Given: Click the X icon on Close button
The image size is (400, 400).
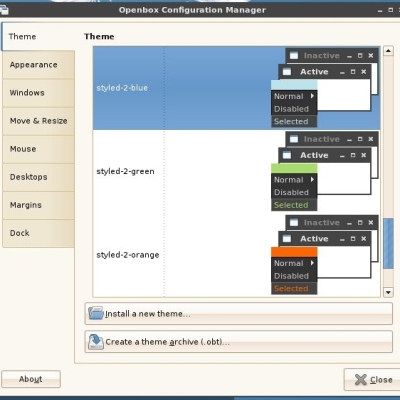Looking at the screenshot, I should coord(361,379).
